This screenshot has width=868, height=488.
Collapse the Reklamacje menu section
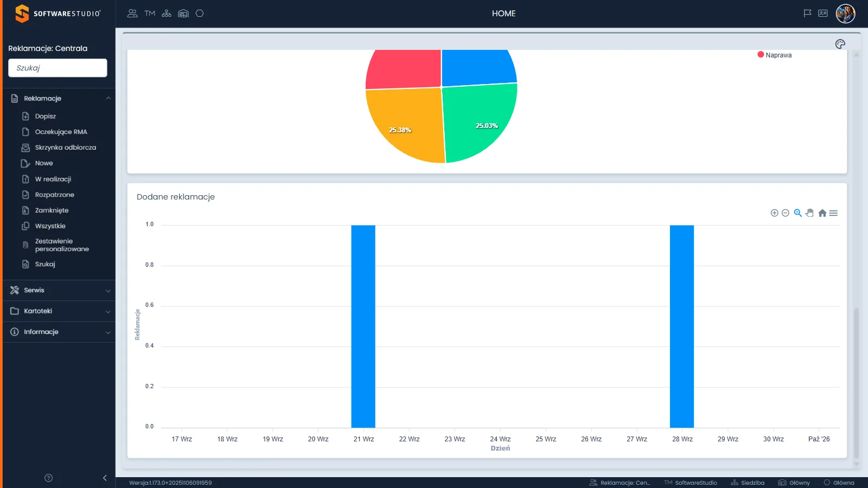coord(59,98)
